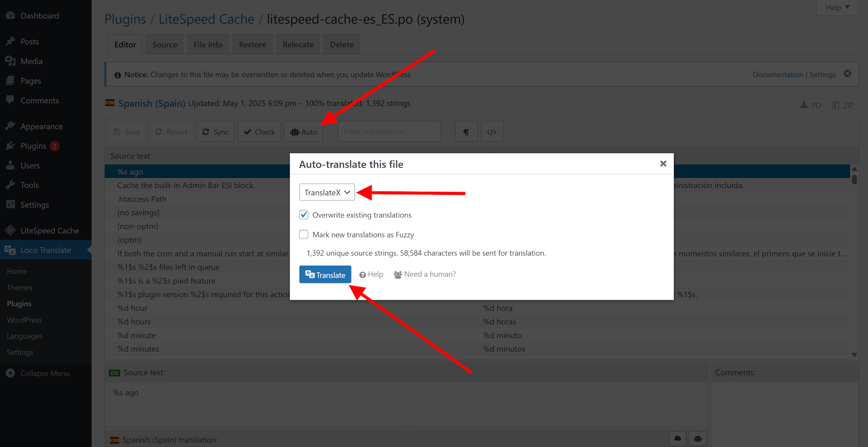868x447 pixels.
Task: Open the Relocate tab
Action: pyautogui.click(x=298, y=45)
